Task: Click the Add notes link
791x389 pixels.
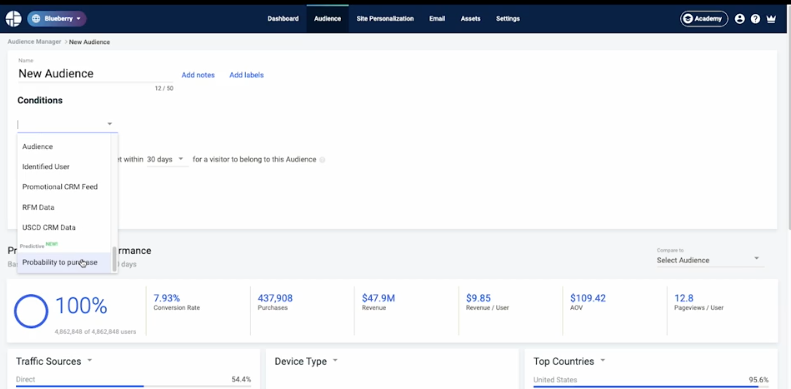Action: tap(198, 75)
